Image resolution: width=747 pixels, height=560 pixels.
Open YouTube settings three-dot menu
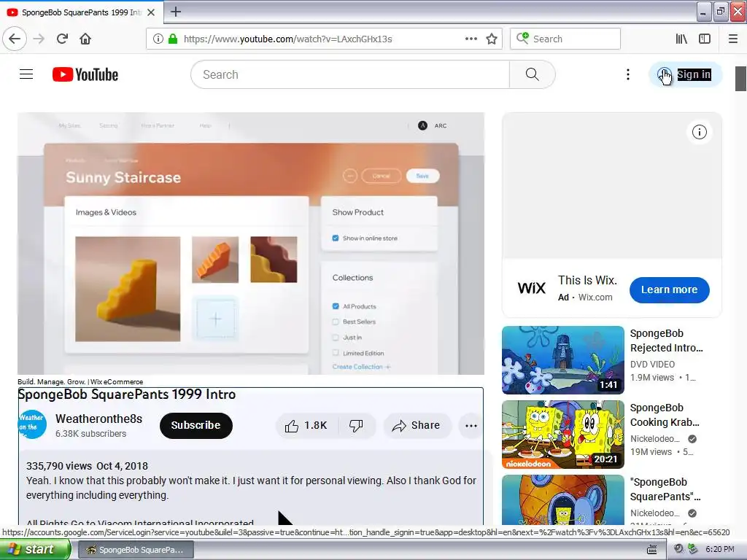[x=628, y=74]
